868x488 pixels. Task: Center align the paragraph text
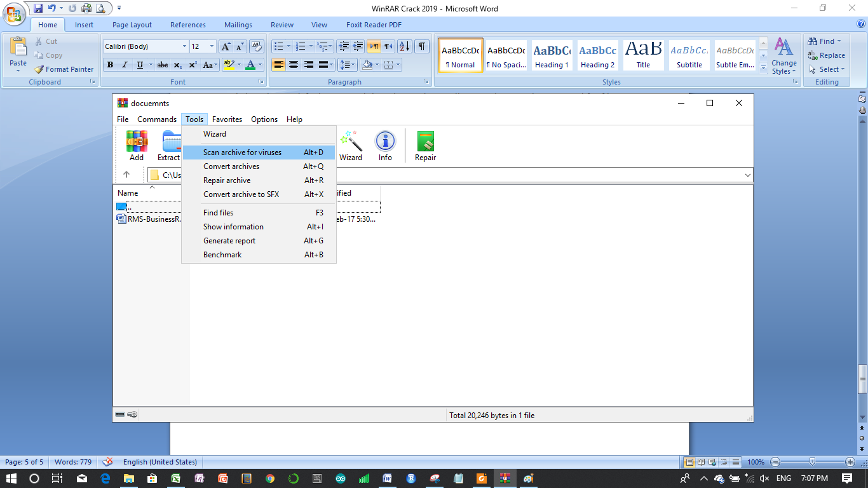(294, 65)
